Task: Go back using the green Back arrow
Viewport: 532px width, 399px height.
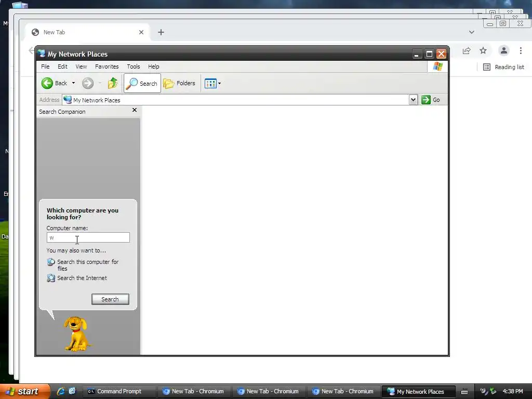Action: [x=54, y=83]
